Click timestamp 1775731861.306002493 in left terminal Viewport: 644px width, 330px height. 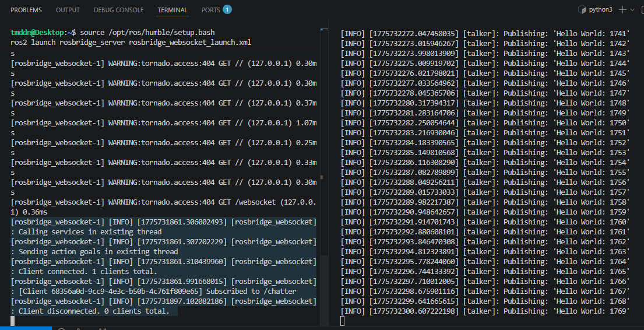(182, 222)
